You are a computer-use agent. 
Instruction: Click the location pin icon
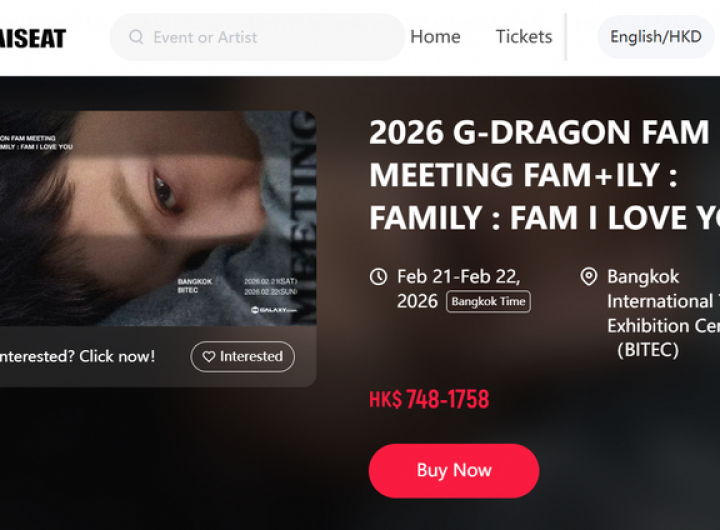pos(589,277)
